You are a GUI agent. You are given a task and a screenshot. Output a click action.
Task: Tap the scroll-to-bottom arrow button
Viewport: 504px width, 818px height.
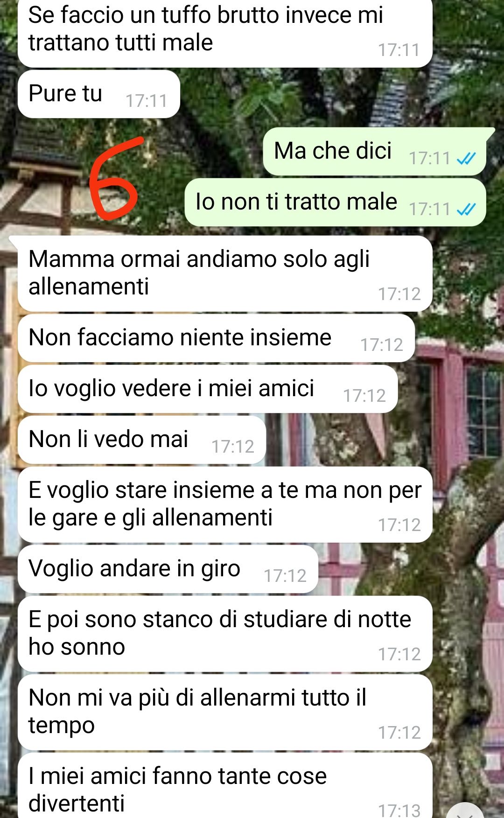point(465,811)
